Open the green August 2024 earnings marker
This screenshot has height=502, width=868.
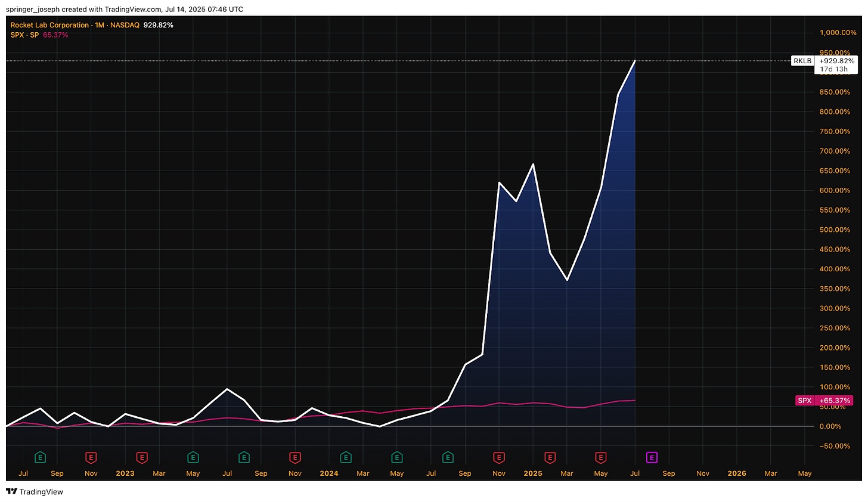pos(448,458)
